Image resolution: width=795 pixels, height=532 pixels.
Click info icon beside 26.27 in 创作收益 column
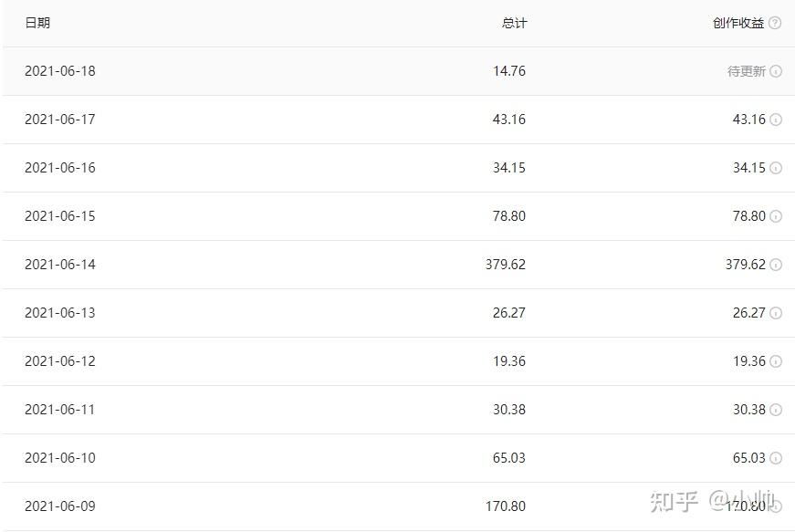776,313
